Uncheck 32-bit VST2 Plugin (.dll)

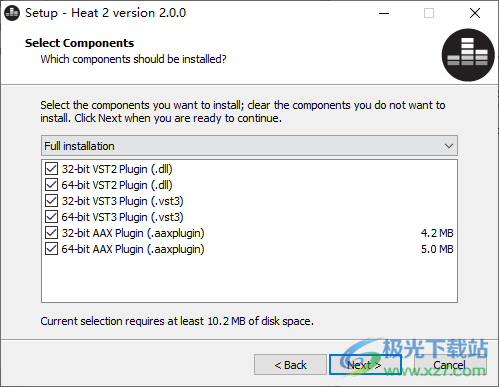point(51,169)
